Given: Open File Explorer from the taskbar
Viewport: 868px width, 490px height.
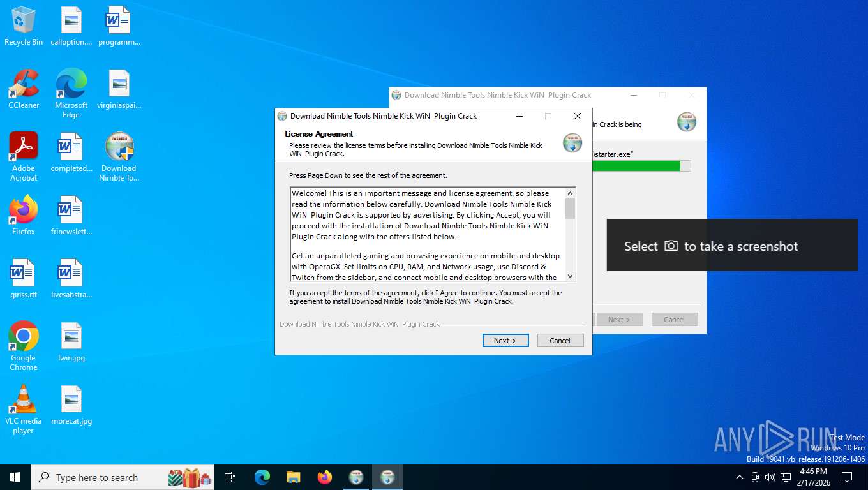Looking at the screenshot, I should click(293, 477).
